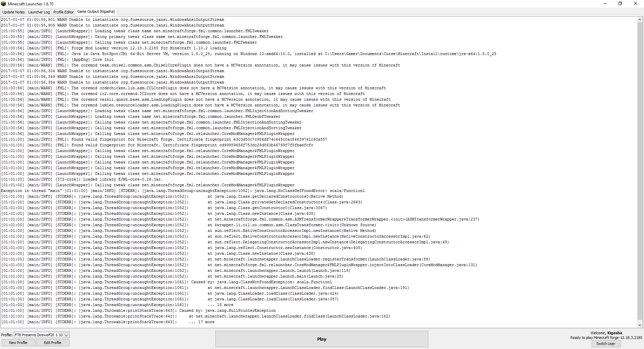This screenshot has width=644, height=349.
Task: Click the 'Using primary tweak class name' line
Action: point(142,37)
